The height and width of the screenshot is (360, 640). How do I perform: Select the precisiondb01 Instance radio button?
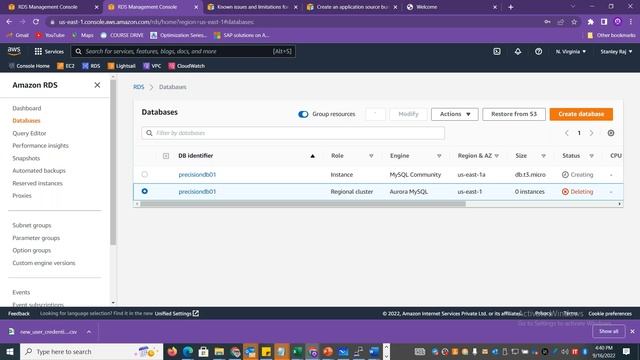[144, 174]
